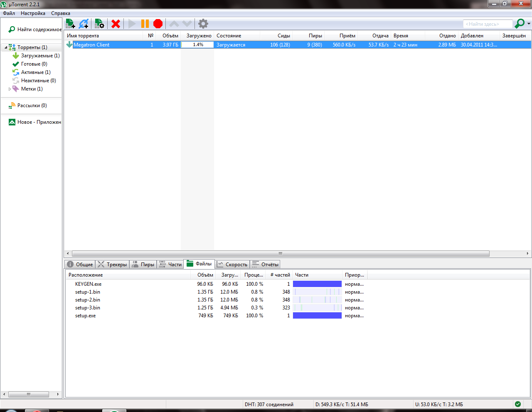Select Торренты (1) in the sidebar
Screen dimensions: 532x412
[x=32, y=47]
